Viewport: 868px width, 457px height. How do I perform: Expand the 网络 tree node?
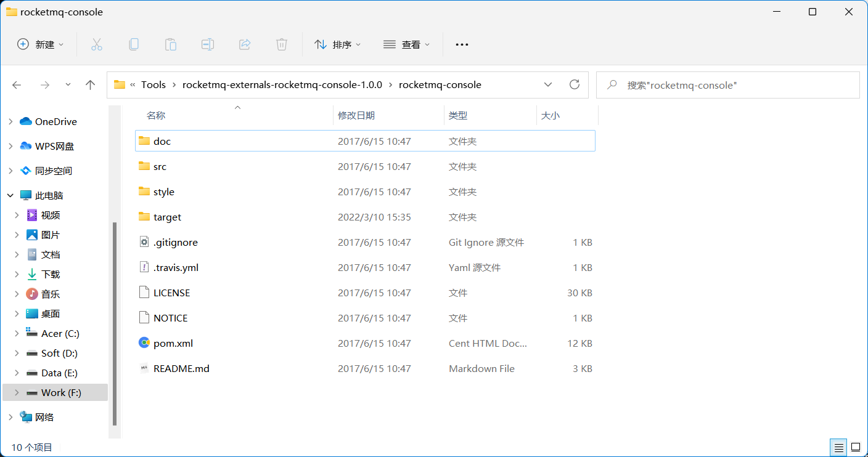point(10,418)
